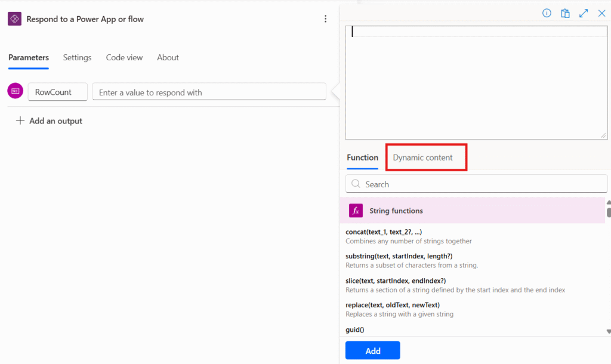
Task: Switch to the Parameters tab
Action: coord(28,57)
